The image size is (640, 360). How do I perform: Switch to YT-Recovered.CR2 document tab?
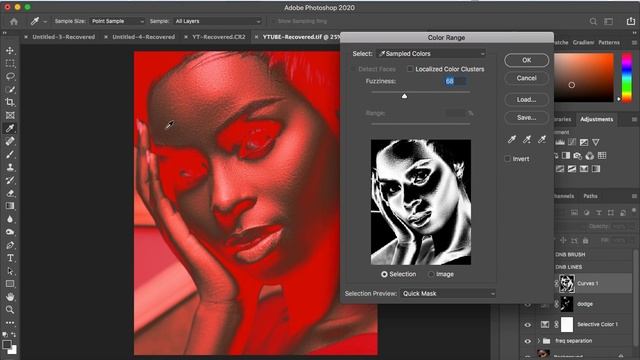(219, 37)
